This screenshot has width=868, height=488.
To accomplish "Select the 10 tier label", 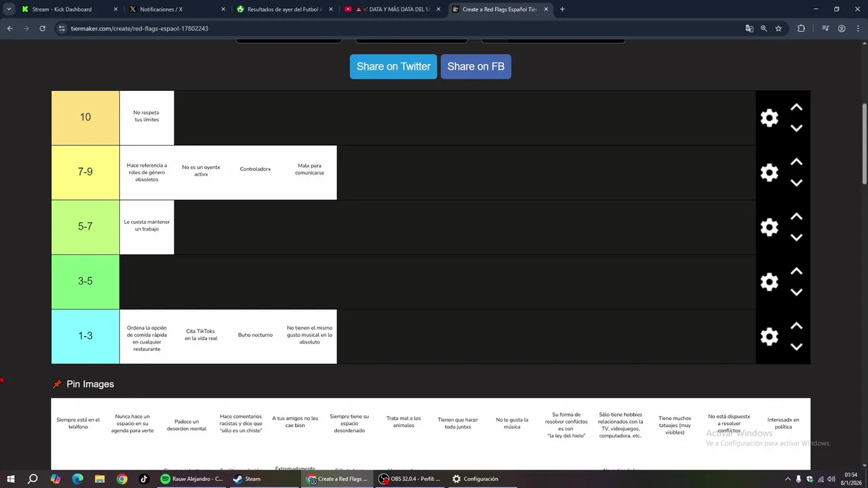I will 85,118.
